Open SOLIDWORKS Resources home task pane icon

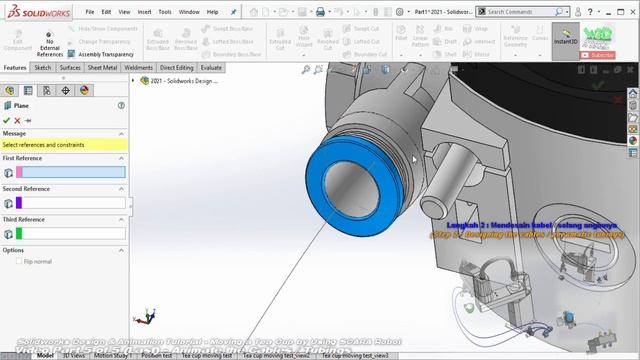(x=633, y=93)
